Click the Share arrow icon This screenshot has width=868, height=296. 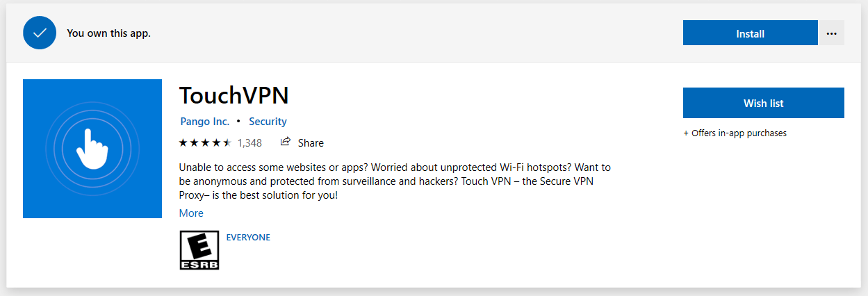pyautogui.click(x=285, y=142)
